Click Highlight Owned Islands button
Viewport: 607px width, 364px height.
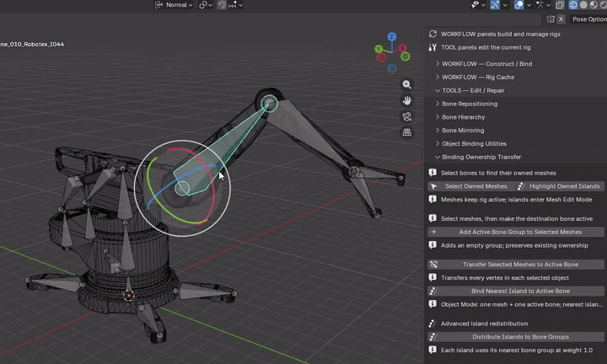(x=560, y=186)
